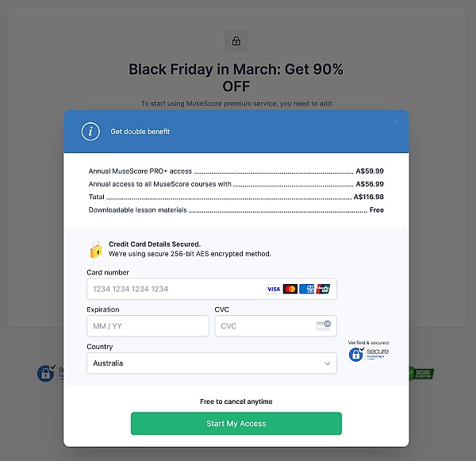Screen dimensions: 476x461
Task: Click the gold padlock security icon
Action: coord(95,250)
